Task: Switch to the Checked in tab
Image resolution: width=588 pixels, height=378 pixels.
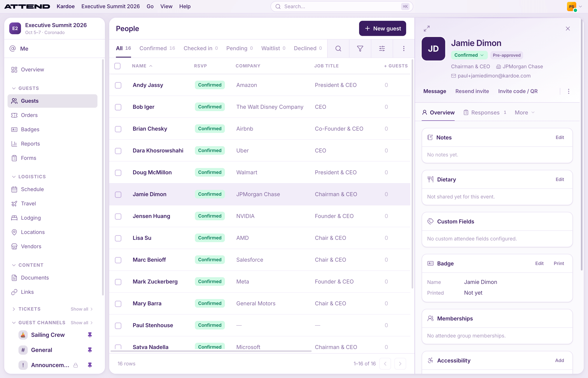Action: click(x=201, y=48)
